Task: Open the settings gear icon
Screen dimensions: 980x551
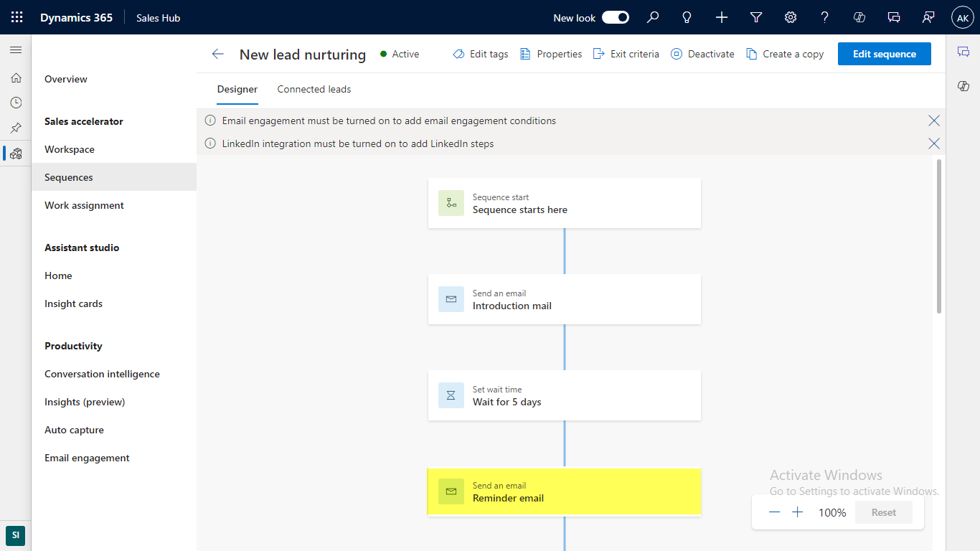Action: (791, 17)
